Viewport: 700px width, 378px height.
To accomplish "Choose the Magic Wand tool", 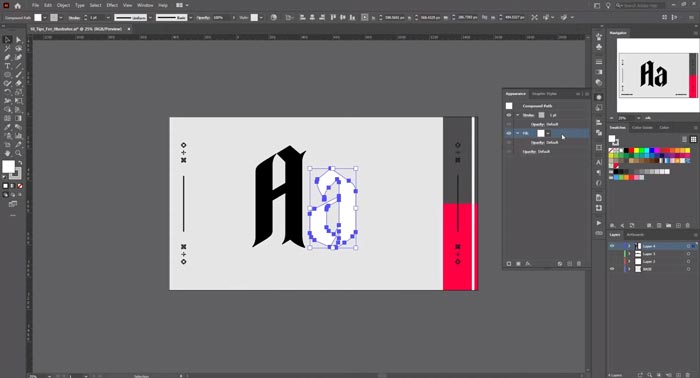I will point(7,49).
